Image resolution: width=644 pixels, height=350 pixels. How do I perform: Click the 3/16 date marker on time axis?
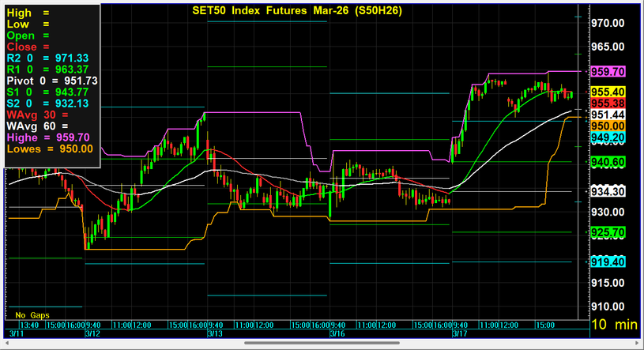click(337, 333)
